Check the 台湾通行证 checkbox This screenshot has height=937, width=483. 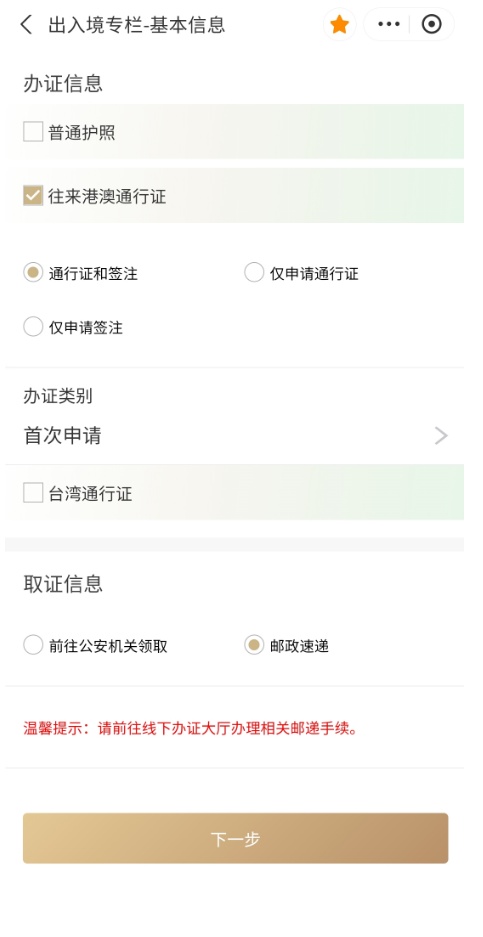click(33, 493)
